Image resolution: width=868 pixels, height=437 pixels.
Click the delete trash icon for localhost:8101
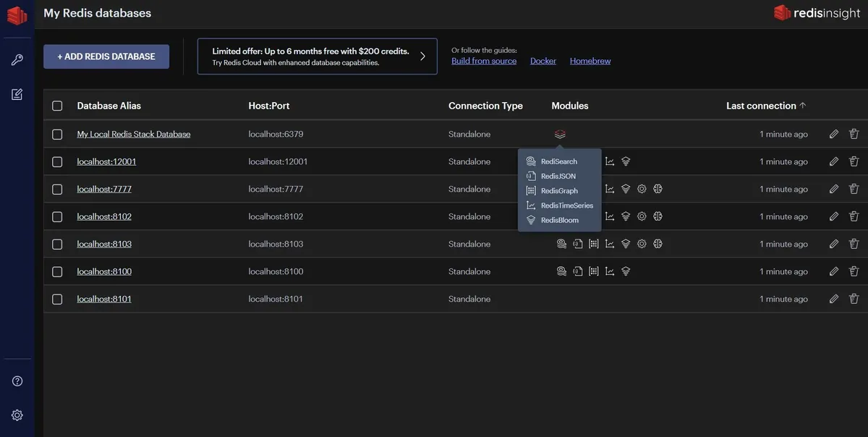853,297
